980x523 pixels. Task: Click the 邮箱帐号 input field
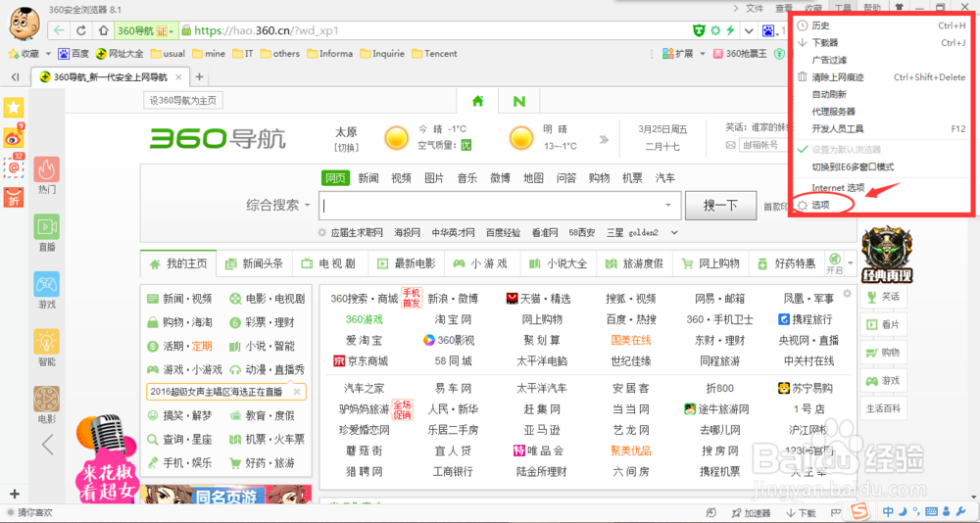click(x=763, y=145)
